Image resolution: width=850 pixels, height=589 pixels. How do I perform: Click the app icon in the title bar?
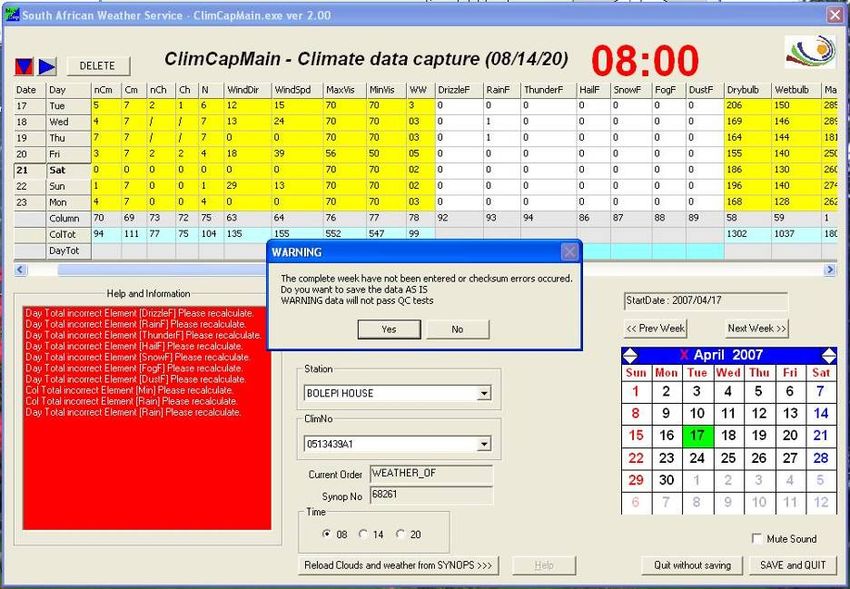point(11,15)
